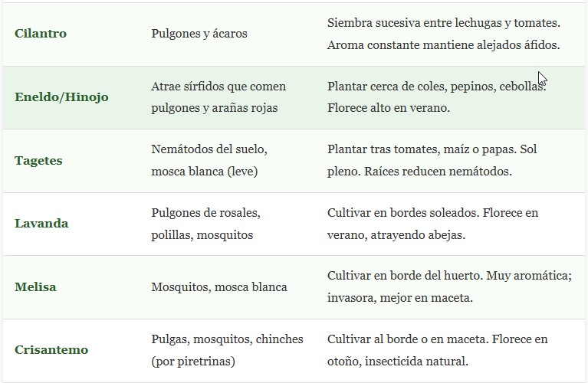This screenshot has height=383, width=588.
Task: Select the "Pulgones y ácaros" text
Action: (x=199, y=34)
